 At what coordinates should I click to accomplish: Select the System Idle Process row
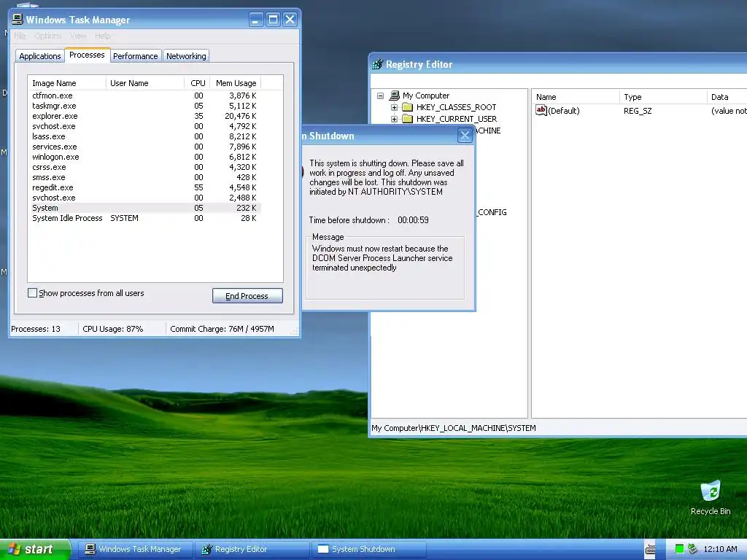point(144,218)
